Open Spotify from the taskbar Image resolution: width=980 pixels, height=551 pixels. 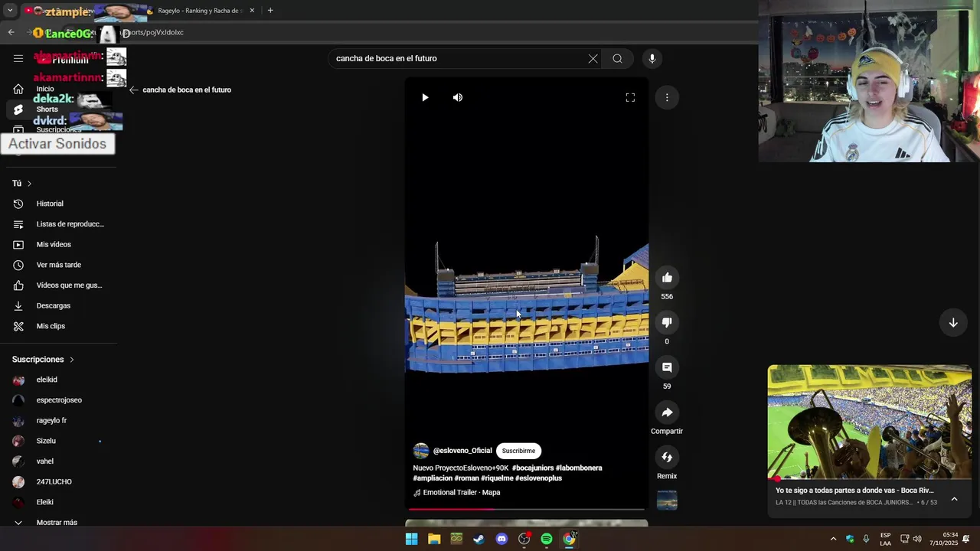pyautogui.click(x=547, y=539)
